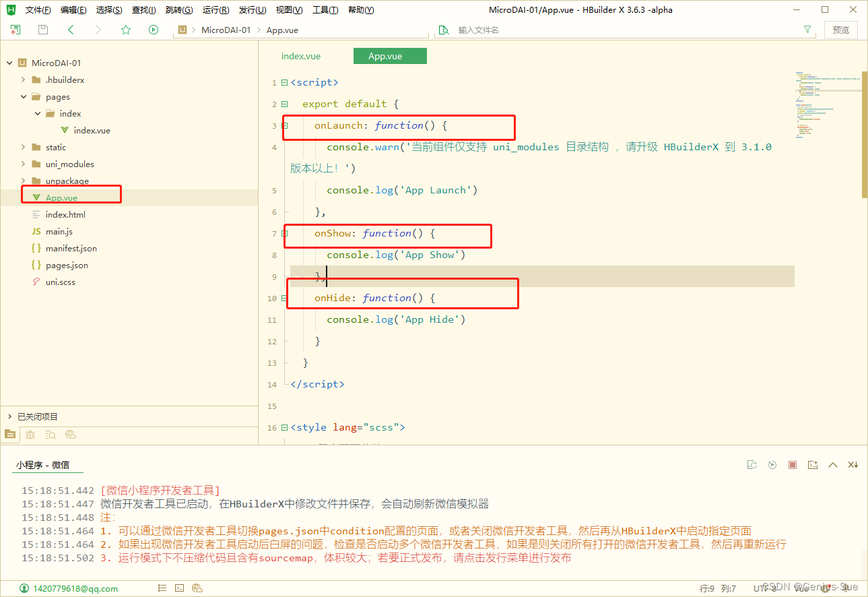This screenshot has height=597, width=868.
Task: Click the bookmark star icon
Action: coord(126,30)
